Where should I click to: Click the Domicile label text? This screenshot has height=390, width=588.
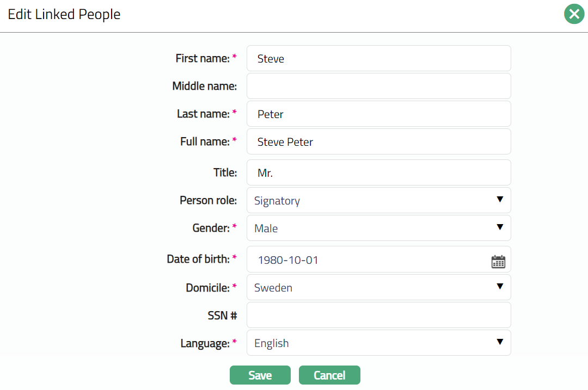coord(207,287)
